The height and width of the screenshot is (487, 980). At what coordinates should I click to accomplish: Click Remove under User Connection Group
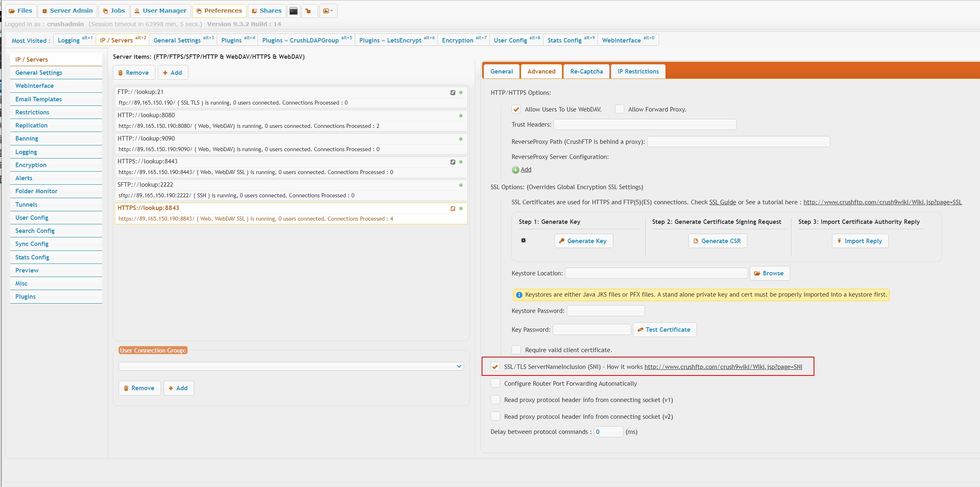(139, 388)
